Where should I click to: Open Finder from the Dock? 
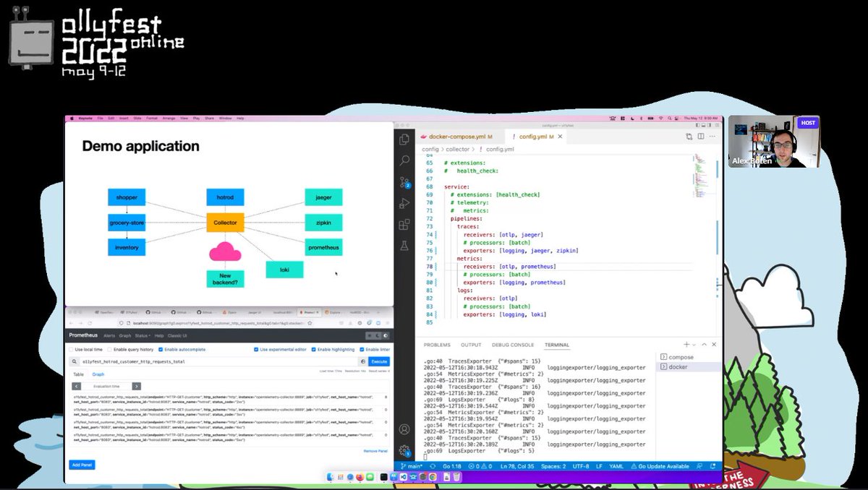(331, 477)
